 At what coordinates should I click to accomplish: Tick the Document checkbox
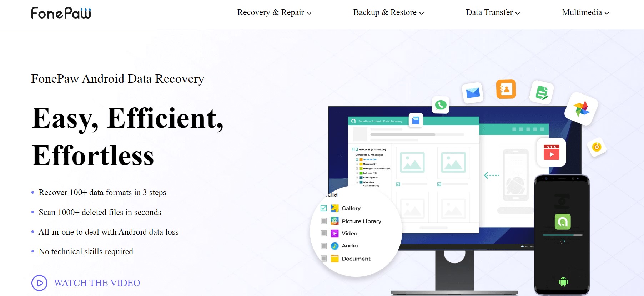coord(324,259)
